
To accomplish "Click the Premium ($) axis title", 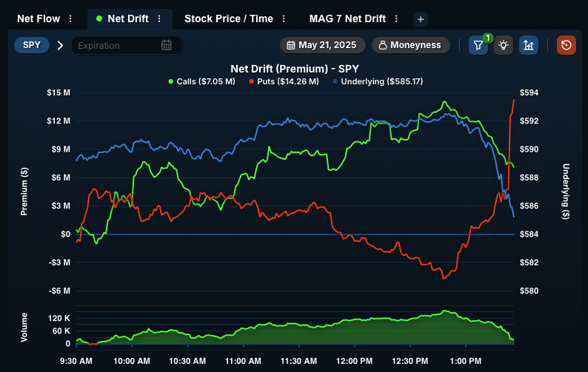I will (x=24, y=192).
